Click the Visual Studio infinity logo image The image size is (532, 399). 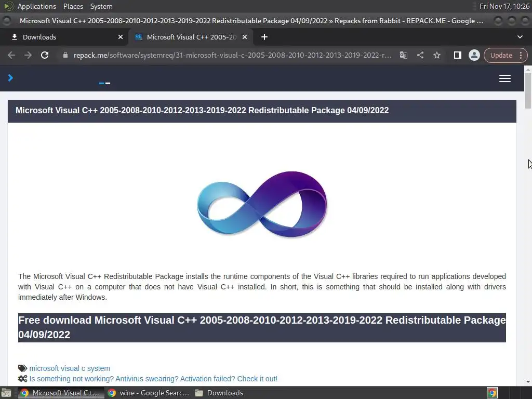(x=262, y=204)
